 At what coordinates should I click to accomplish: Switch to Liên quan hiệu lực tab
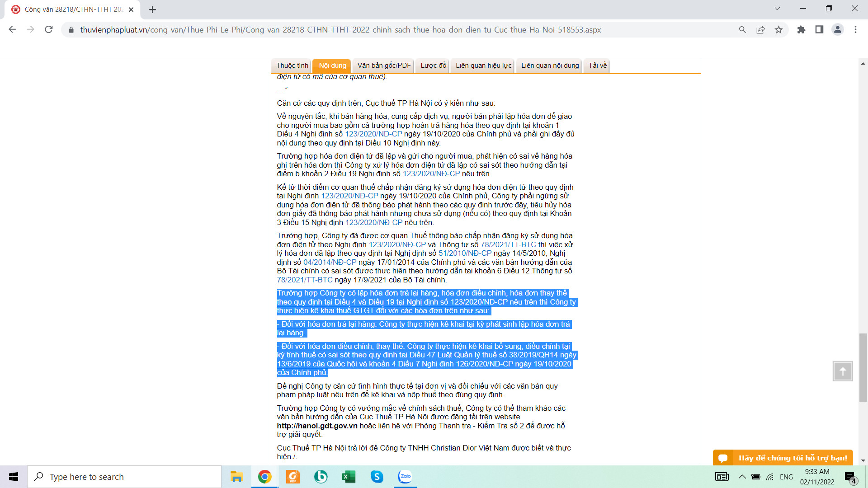coord(483,66)
